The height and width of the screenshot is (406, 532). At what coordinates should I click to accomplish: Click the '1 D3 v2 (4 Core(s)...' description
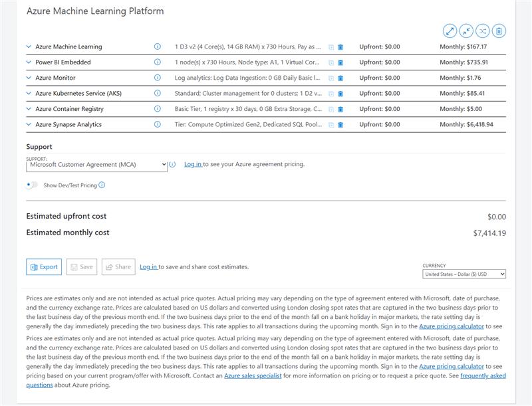coord(247,47)
